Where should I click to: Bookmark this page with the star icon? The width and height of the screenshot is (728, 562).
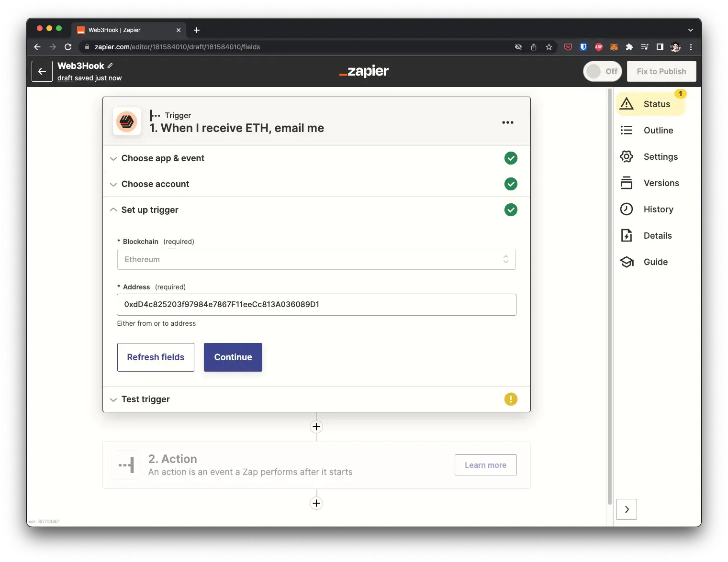click(549, 47)
